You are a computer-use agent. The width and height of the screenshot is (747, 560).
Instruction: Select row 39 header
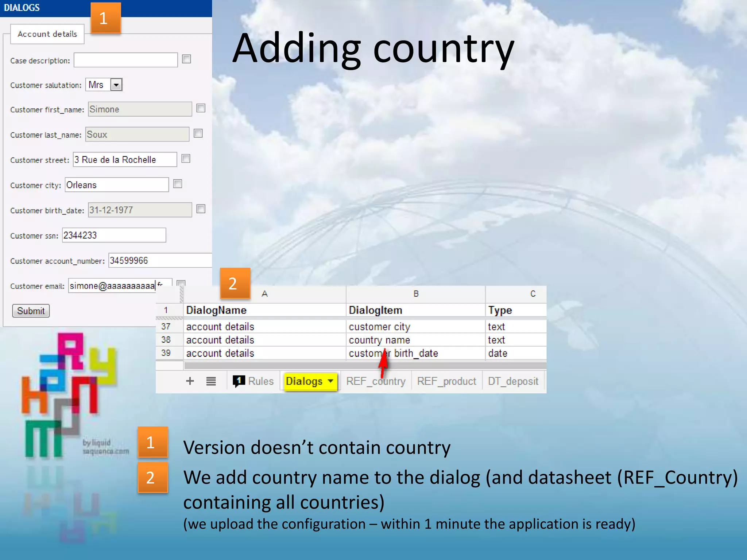coord(170,353)
